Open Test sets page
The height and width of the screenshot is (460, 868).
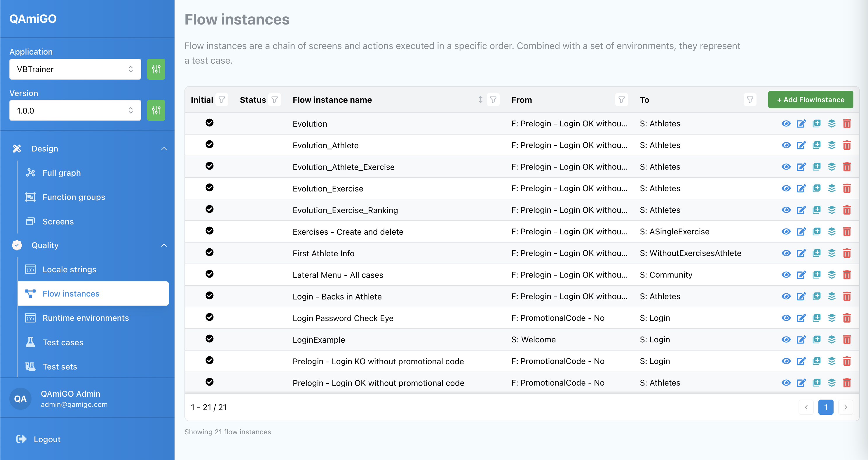60,367
